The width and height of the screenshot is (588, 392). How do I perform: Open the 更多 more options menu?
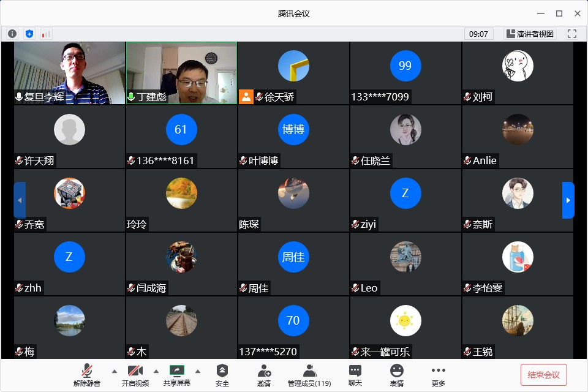coord(438,375)
